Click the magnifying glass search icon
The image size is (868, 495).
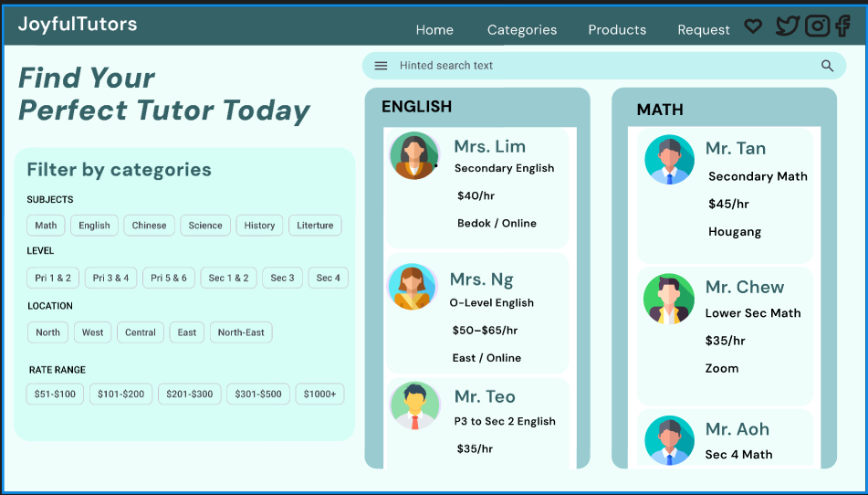[827, 66]
